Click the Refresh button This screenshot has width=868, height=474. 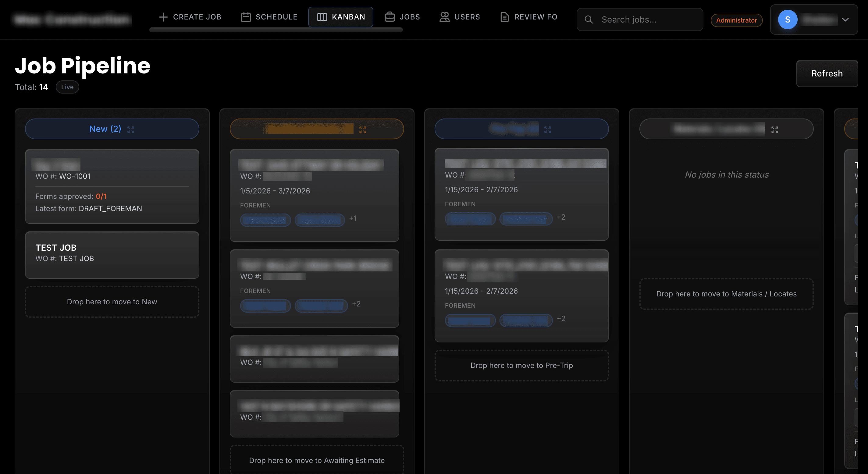pyautogui.click(x=827, y=73)
